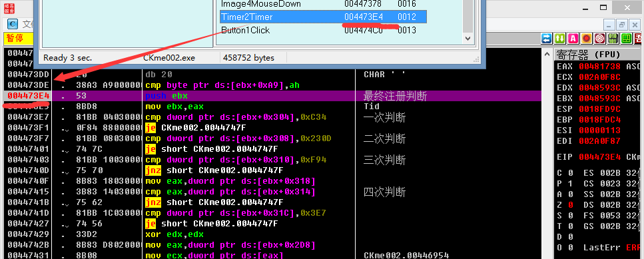Click '458752 bytes' in the status bar

pos(248,58)
